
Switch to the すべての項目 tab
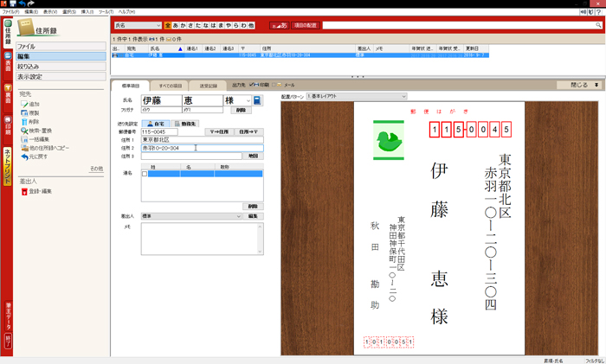coord(171,86)
